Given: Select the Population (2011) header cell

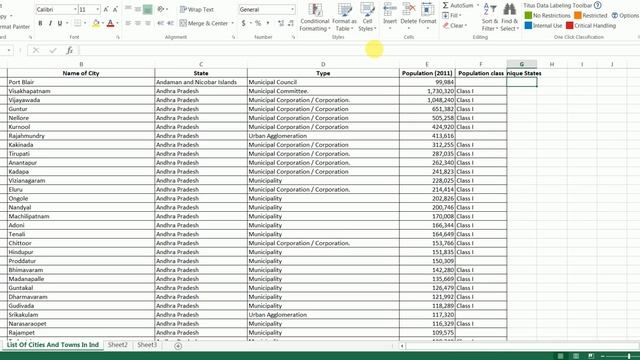Looking at the screenshot, I should pos(427,73).
